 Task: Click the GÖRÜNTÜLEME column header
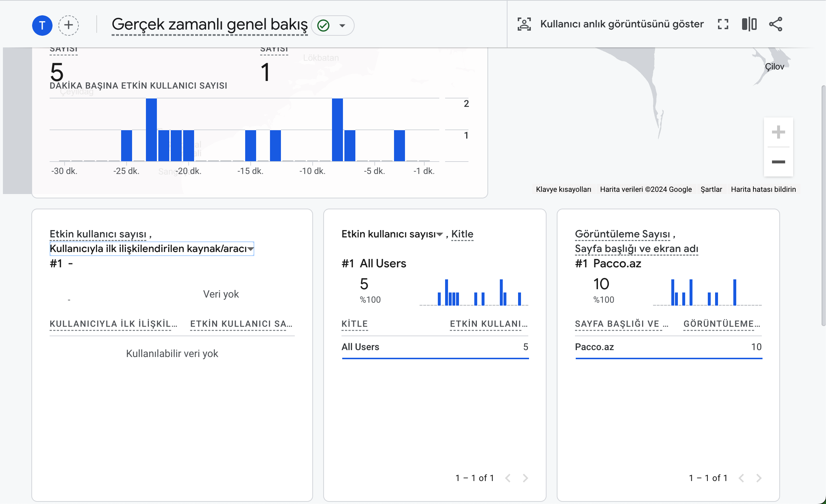(721, 324)
